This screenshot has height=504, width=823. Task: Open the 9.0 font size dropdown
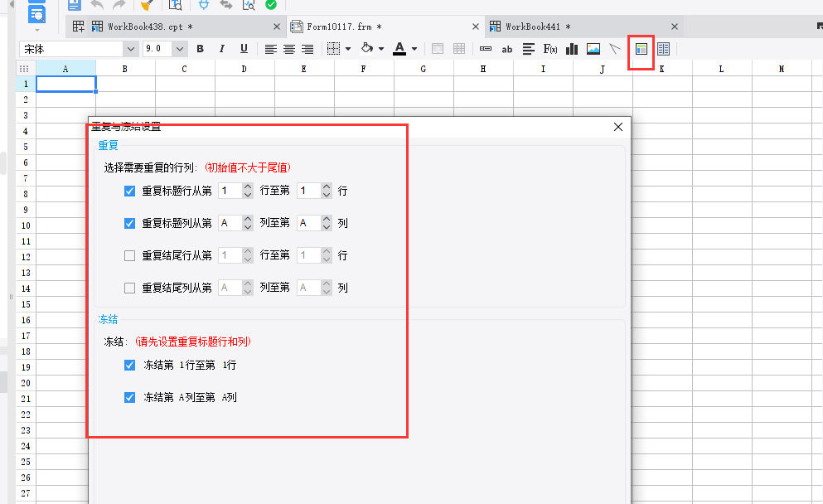(180, 49)
